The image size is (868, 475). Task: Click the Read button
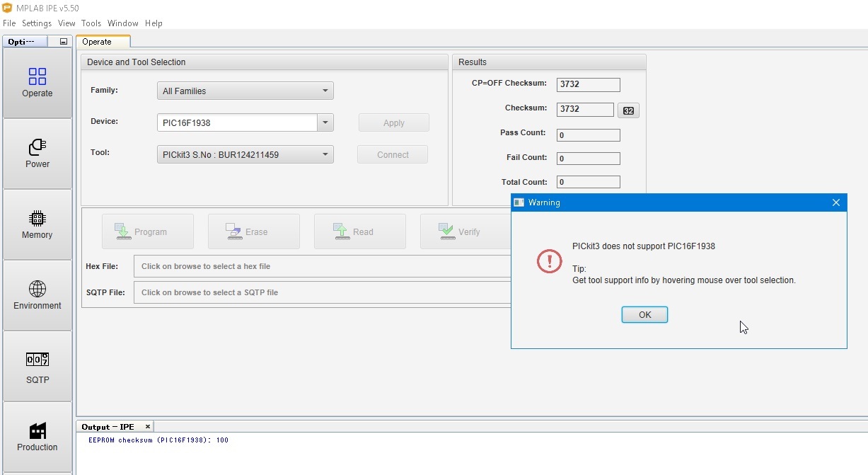tap(360, 231)
